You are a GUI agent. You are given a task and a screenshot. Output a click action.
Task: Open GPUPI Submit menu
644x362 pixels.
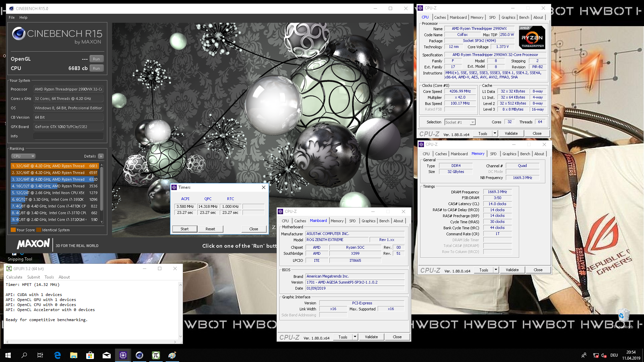coord(34,277)
